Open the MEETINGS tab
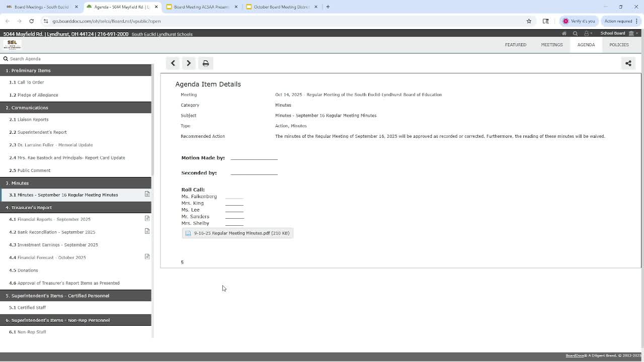Image resolution: width=644 pixels, height=362 pixels. [552, 45]
